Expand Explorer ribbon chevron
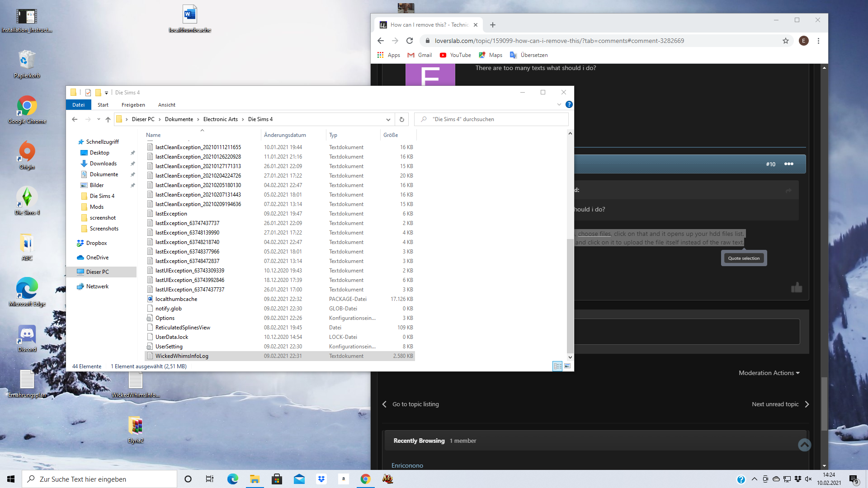868x488 pixels. coord(559,104)
